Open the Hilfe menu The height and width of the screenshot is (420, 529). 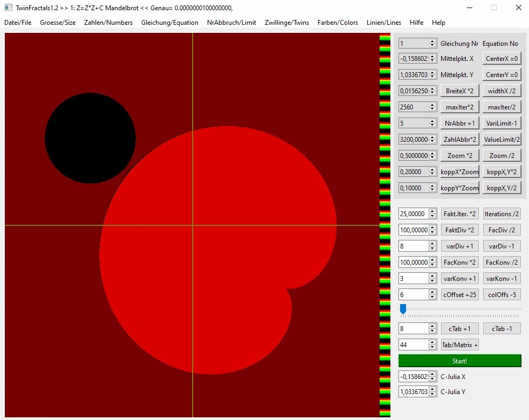(417, 23)
